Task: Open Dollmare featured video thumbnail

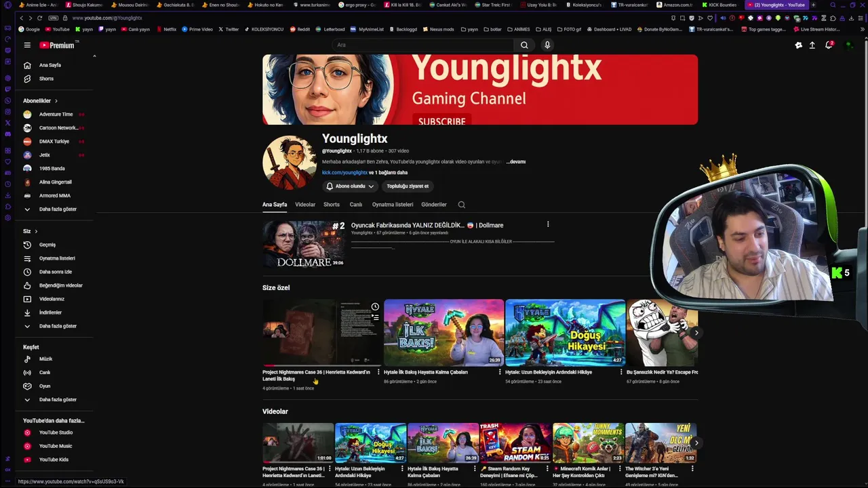Action: 304,244
